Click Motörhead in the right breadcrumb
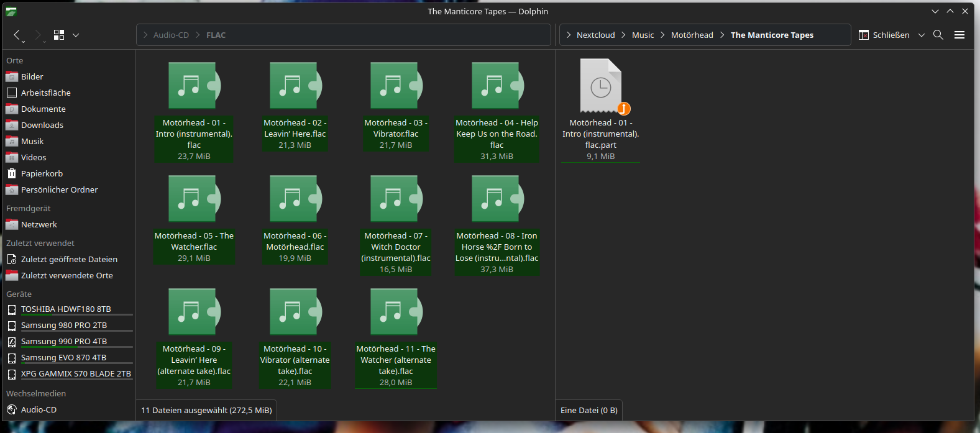The height and width of the screenshot is (433, 980). [x=692, y=35]
